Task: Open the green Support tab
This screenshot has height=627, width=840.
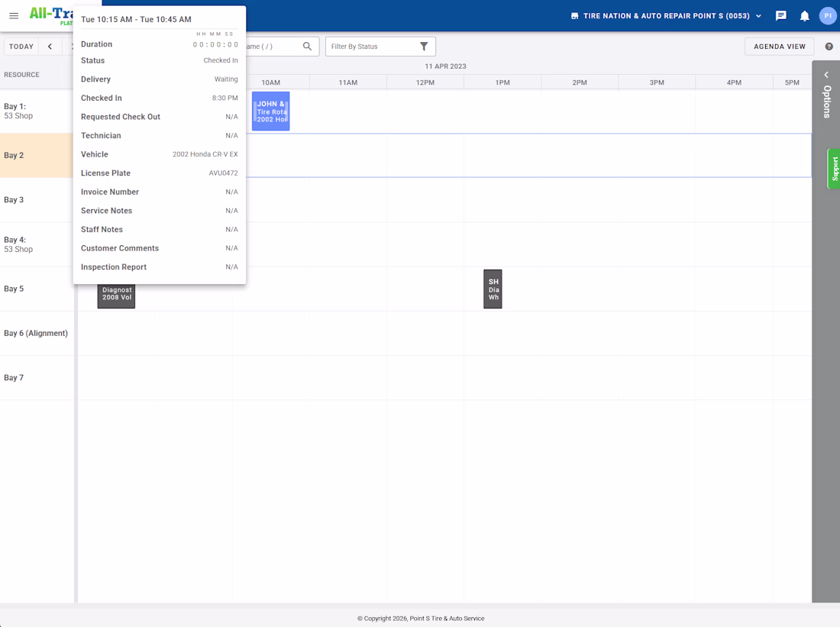Action: click(834, 169)
